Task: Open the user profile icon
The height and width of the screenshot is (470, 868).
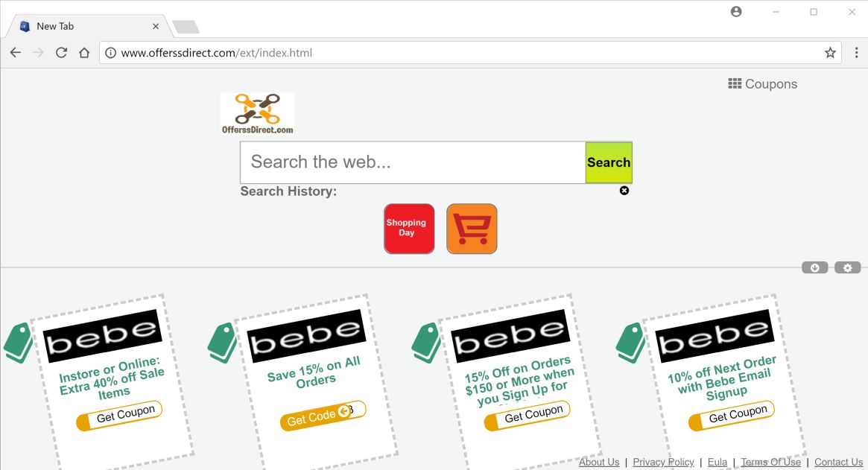Action: (735, 12)
